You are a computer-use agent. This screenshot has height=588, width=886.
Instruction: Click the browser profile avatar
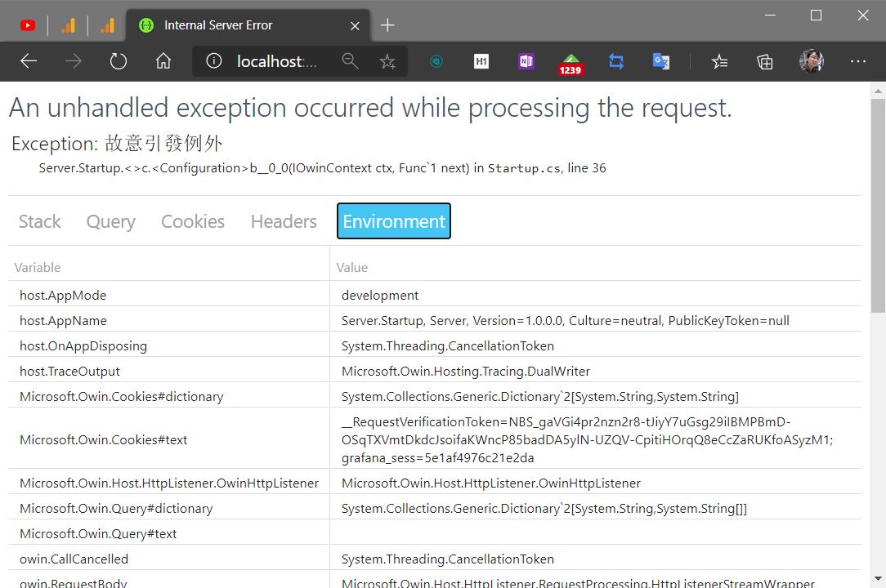tap(811, 61)
